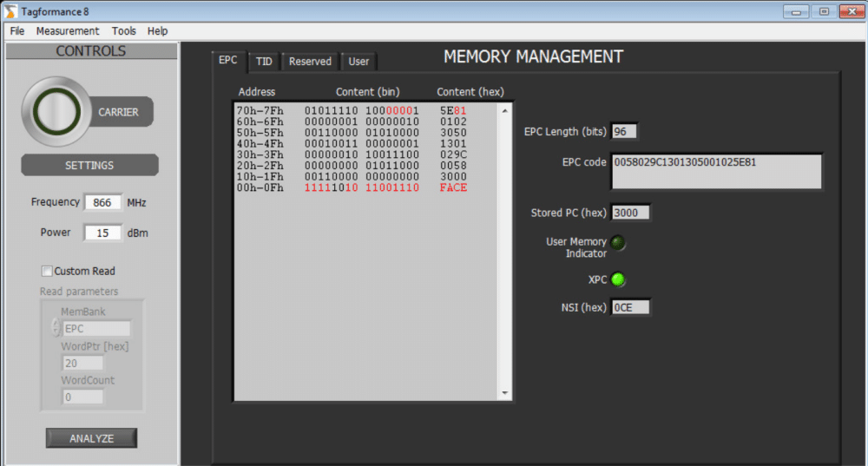
Task: Click the NSI hex field 0CE
Action: pyautogui.click(x=630, y=308)
